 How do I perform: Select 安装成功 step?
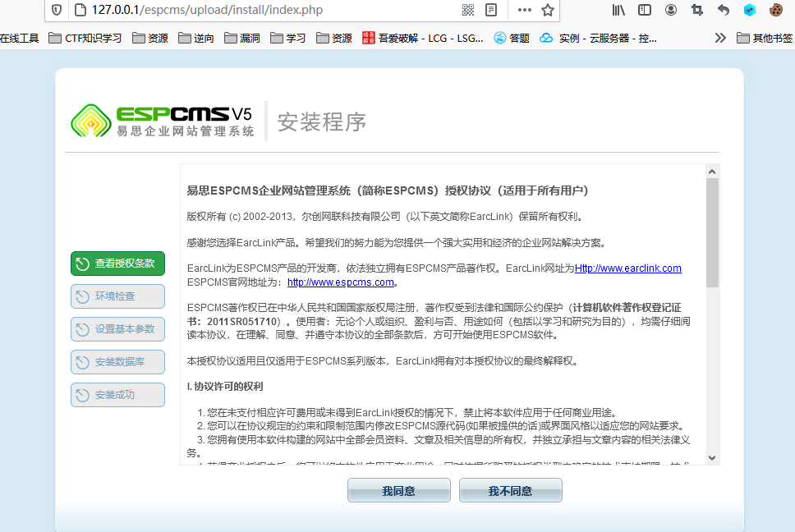click(x=117, y=395)
